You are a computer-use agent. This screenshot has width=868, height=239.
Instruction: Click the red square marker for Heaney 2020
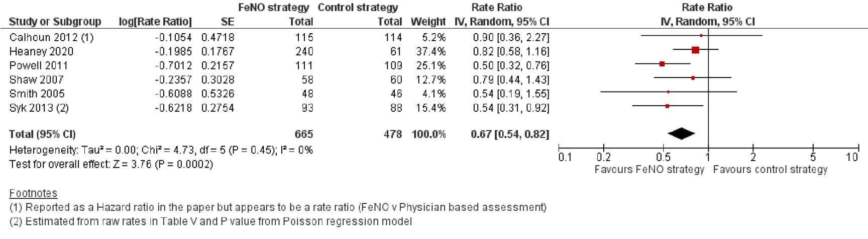695,50
